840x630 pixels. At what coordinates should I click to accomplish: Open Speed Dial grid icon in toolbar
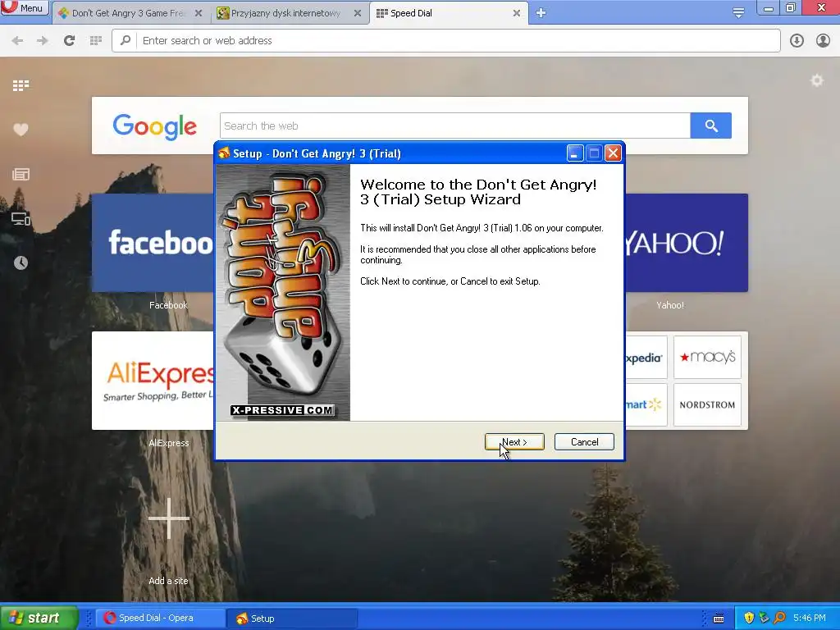pos(96,41)
